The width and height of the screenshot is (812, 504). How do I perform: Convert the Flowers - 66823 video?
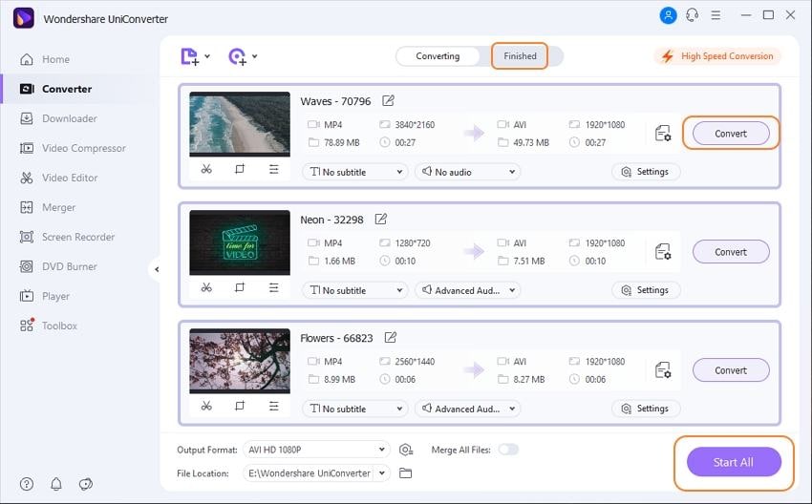[731, 370]
